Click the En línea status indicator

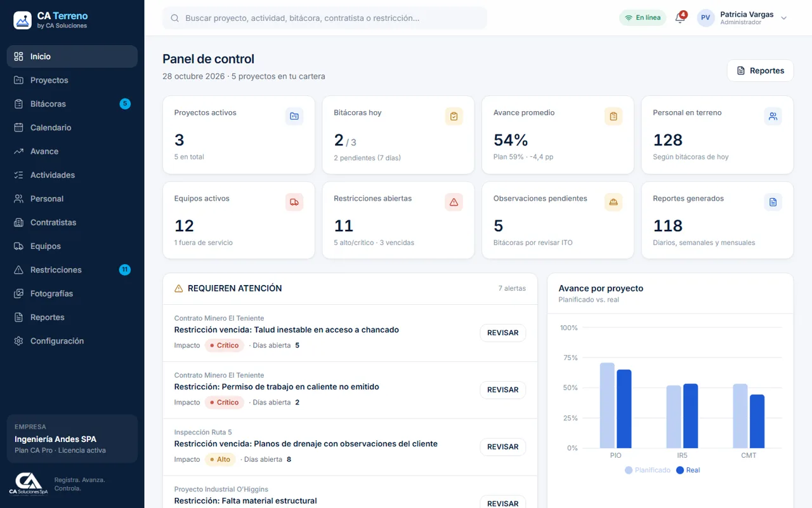point(643,18)
